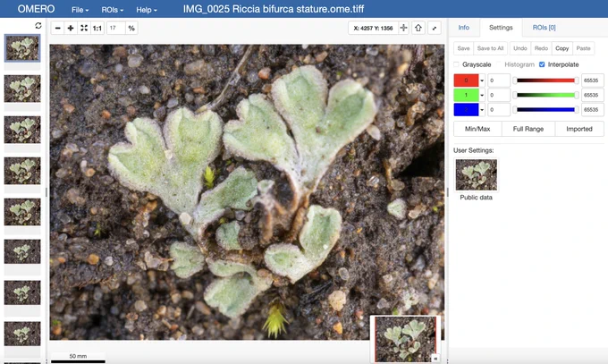Toggle green channel 1 button

pos(466,95)
